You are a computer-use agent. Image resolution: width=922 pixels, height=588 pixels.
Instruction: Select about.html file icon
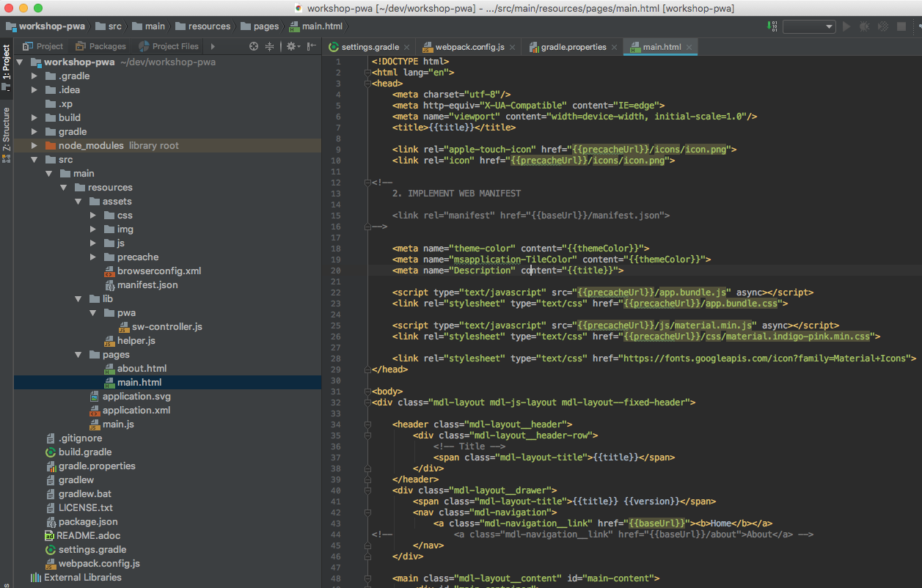click(109, 369)
